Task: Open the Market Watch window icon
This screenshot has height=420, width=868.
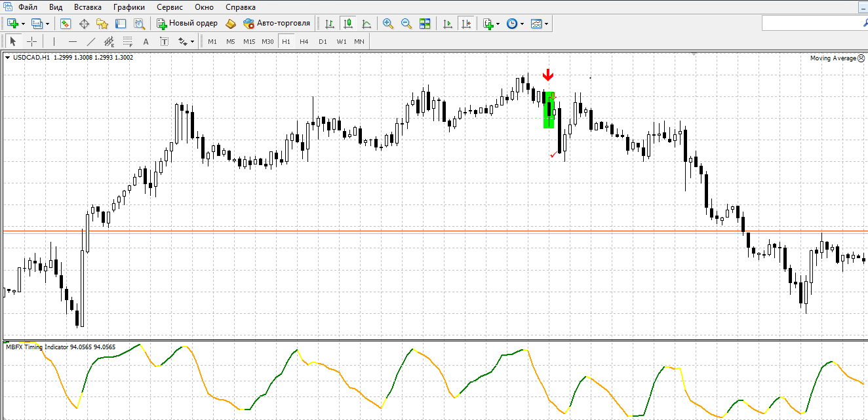Action: tap(66, 24)
